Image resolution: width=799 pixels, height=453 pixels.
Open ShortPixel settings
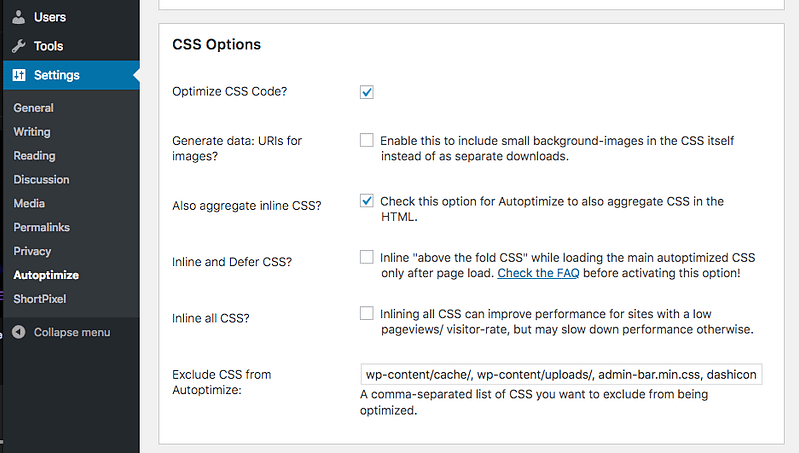click(x=40, y=299)
